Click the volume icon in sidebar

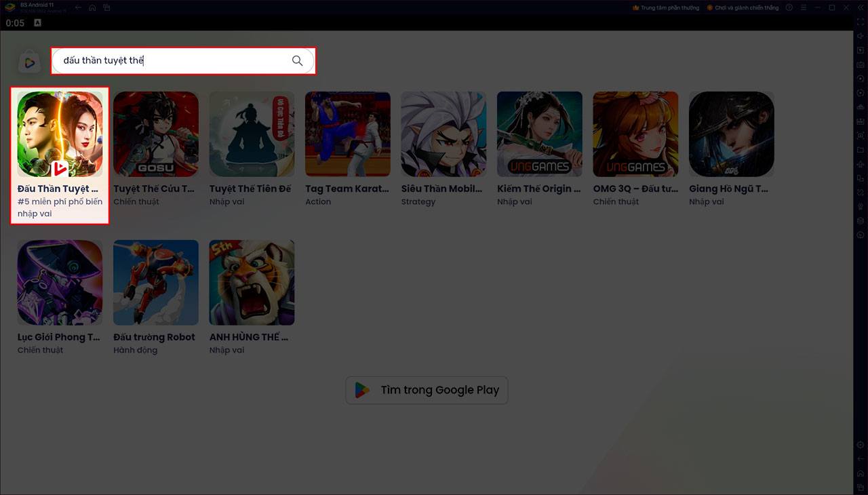pyautogui.click(x=861, y=37)
